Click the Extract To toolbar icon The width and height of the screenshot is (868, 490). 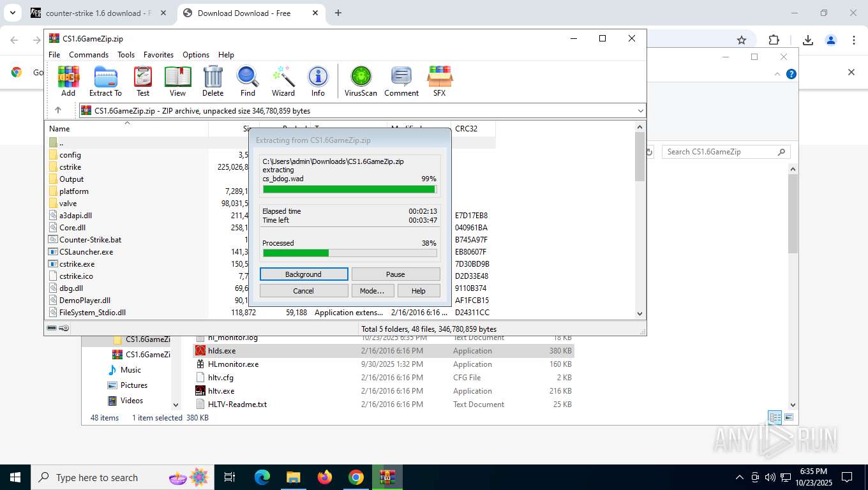tap(105, 81)
